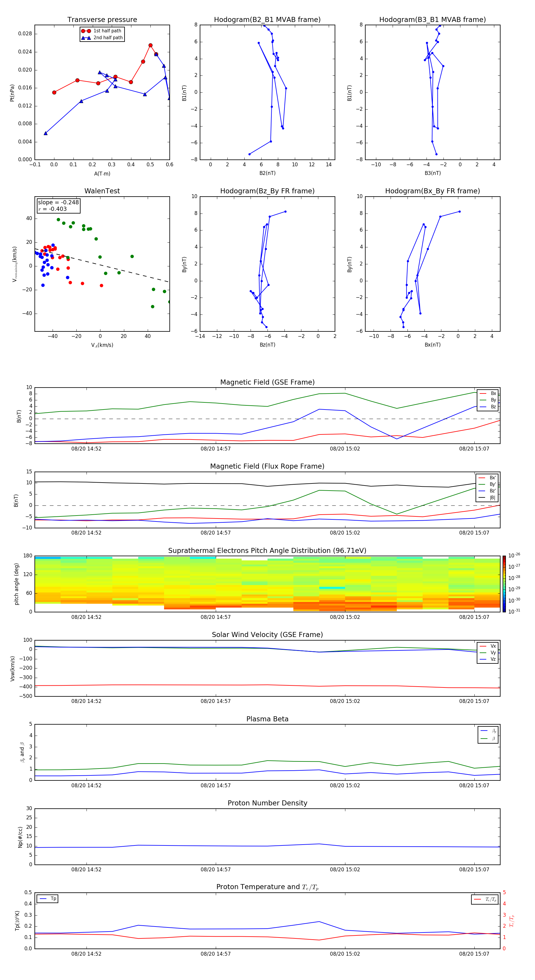This screenshot has width=535, height=980.
Task: Click the 'WalenTest' plot title
Action: (x=102, y=191)
